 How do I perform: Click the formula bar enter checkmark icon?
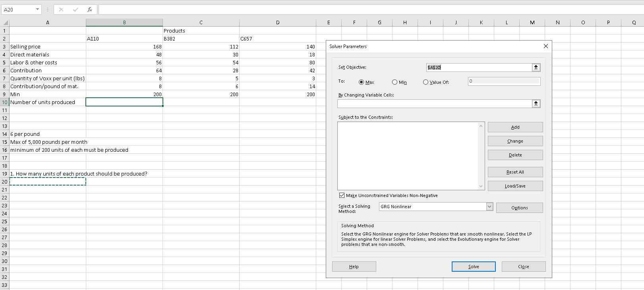pyautogui.click(x=75, y=10)
